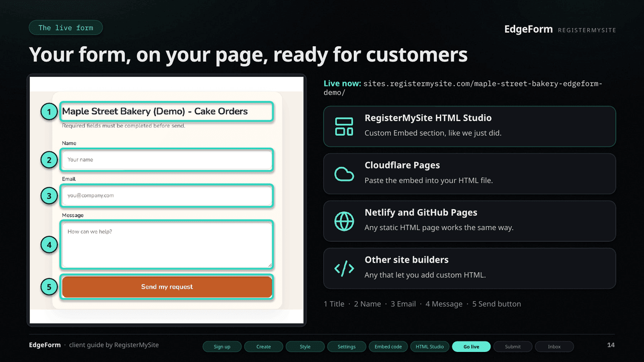
Task: Switch to the Style step tab
Action: pos(305,346)
